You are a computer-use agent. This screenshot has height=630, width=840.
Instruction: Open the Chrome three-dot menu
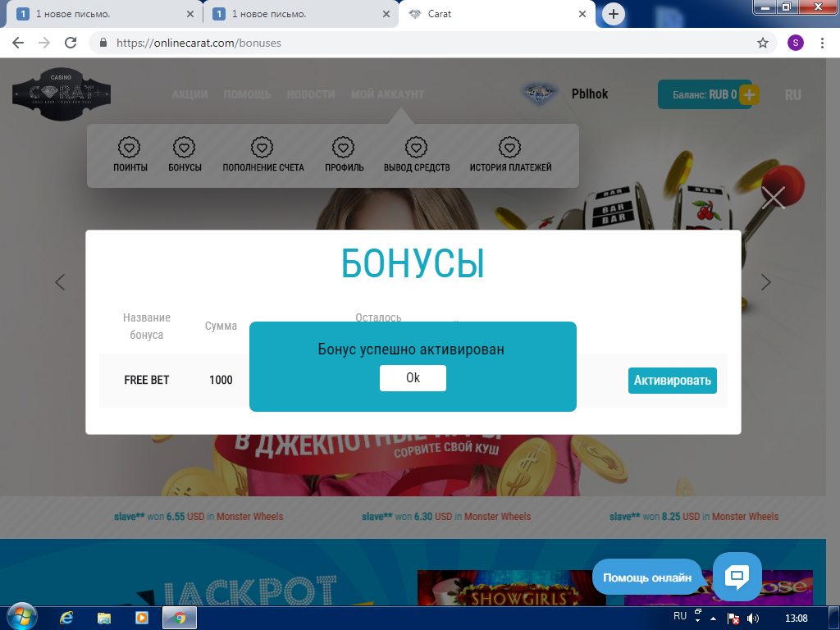pyautogui.click(x=822, y=43)
